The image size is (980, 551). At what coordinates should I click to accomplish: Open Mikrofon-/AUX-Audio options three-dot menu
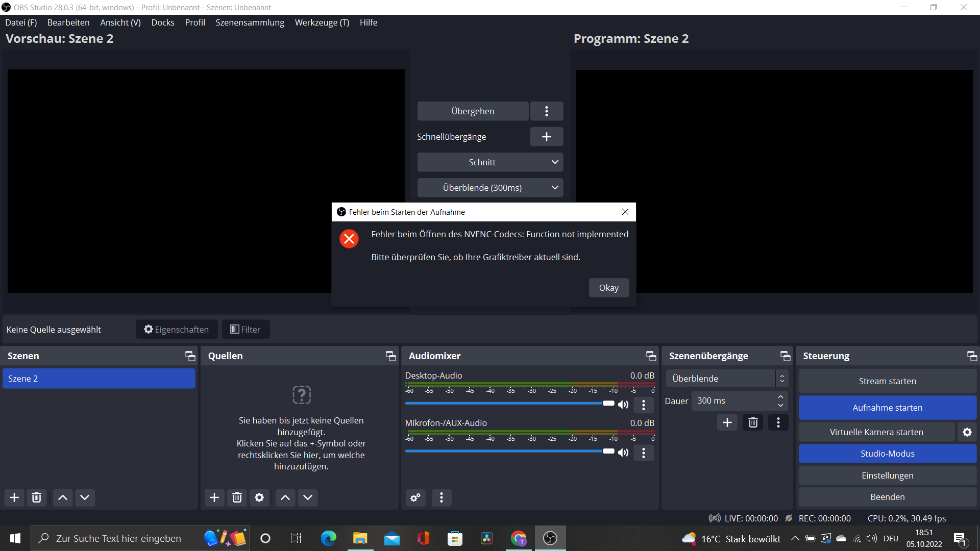click(644, 453)
